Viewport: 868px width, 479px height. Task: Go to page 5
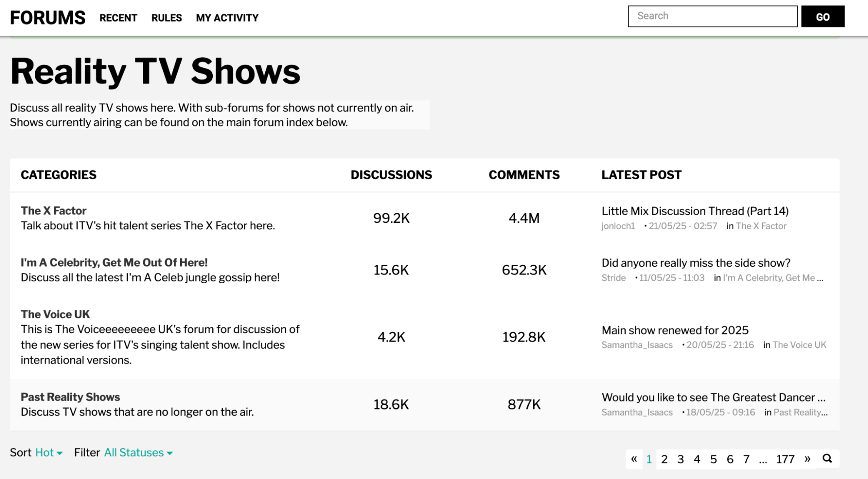tap(713, 459)
